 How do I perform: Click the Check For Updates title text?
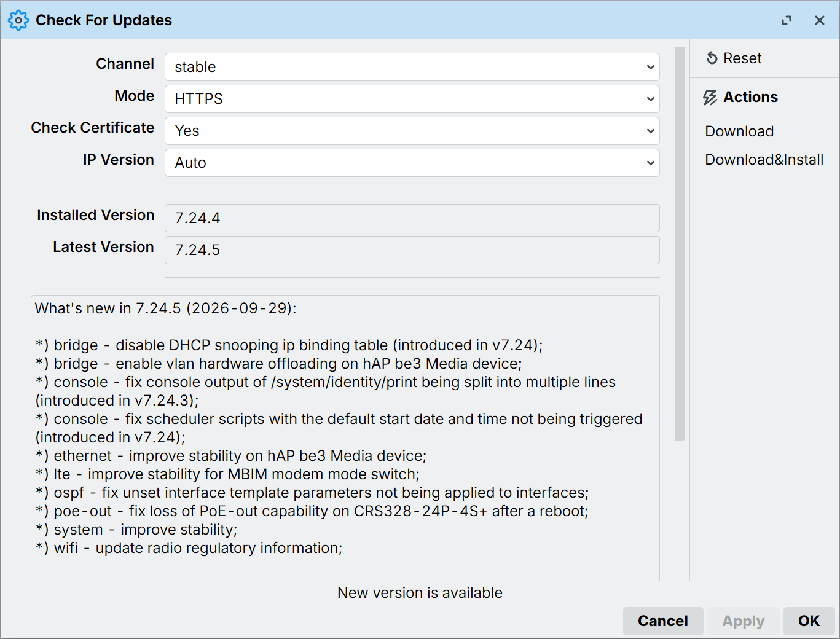[104, 20]
